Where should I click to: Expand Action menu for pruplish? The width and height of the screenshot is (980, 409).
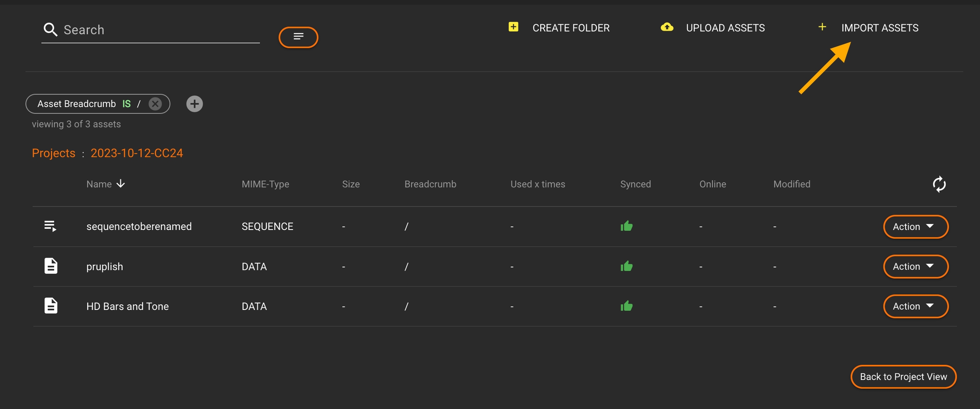pyautogui.click(x=915, y=267)
